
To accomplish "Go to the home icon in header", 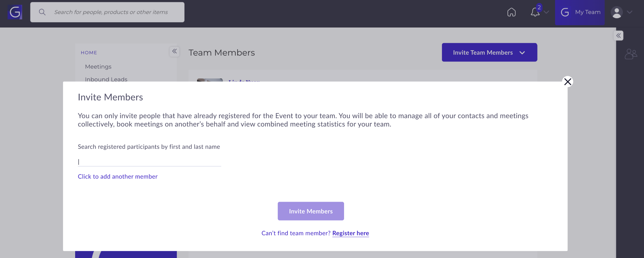I will point(511,12).
